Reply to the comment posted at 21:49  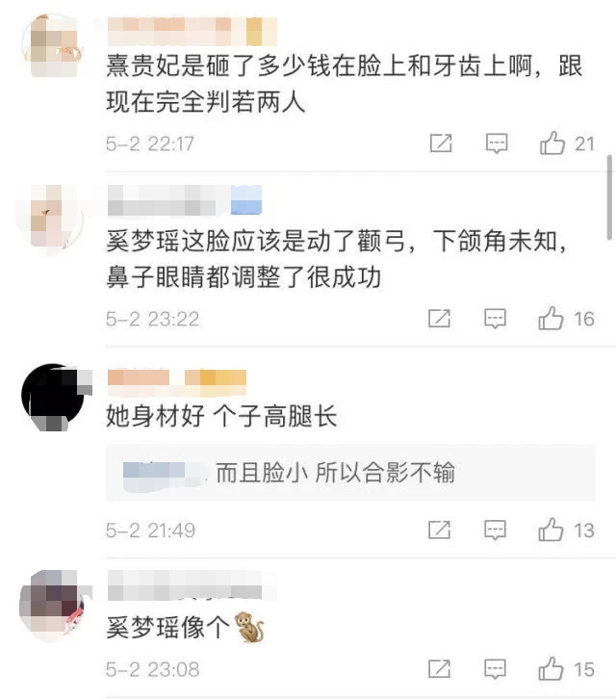[x=495, y=531]
